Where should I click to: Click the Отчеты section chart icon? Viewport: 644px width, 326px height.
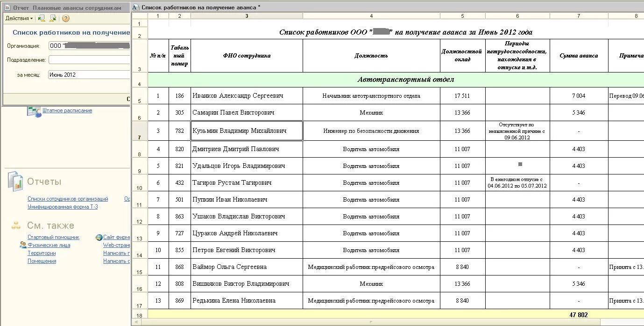(15, 181)
